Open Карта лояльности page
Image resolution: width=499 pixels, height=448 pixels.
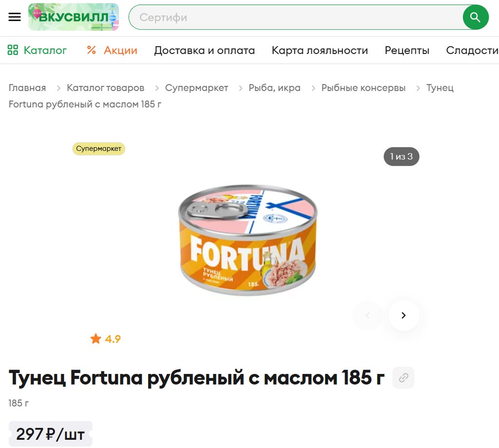pyautogui.click(x=320, y=50)
